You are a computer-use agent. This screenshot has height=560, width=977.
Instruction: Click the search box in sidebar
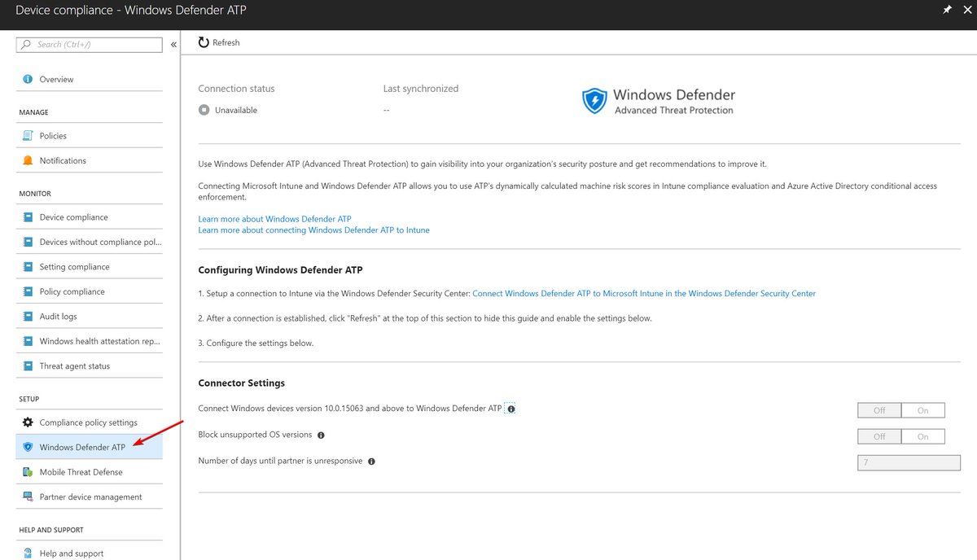(x=90, y=45)
